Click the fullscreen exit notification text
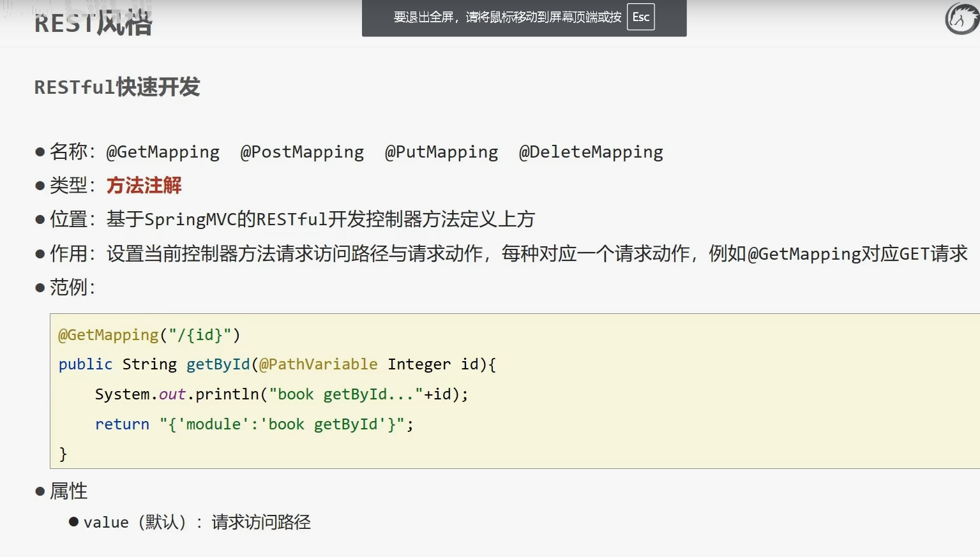Viewport: 980px width, 557px height. [x=507, y=17]
